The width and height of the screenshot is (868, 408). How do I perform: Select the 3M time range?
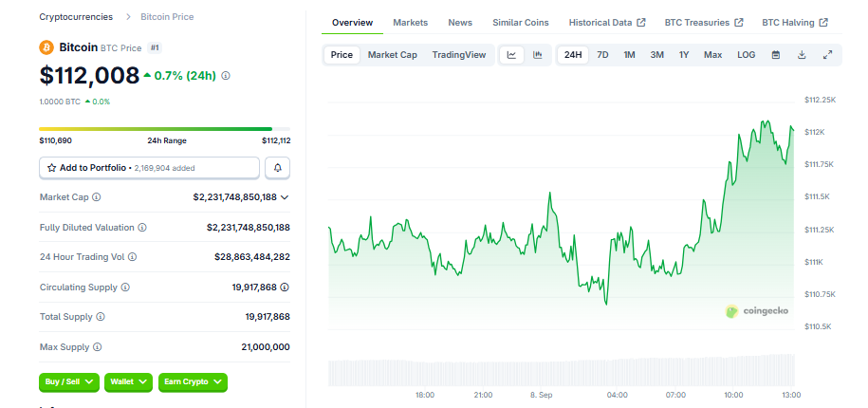657,55
